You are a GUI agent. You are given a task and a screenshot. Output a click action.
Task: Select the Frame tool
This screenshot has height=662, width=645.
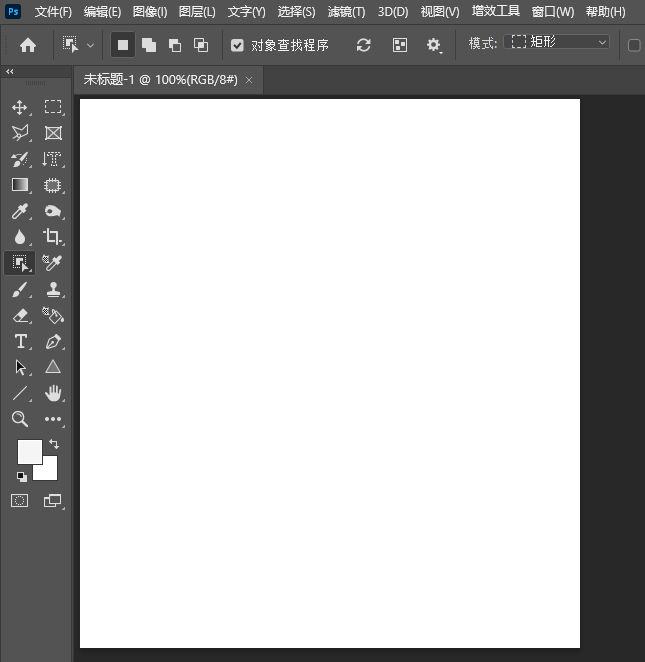pyautogui.click(x=53, y=133)
